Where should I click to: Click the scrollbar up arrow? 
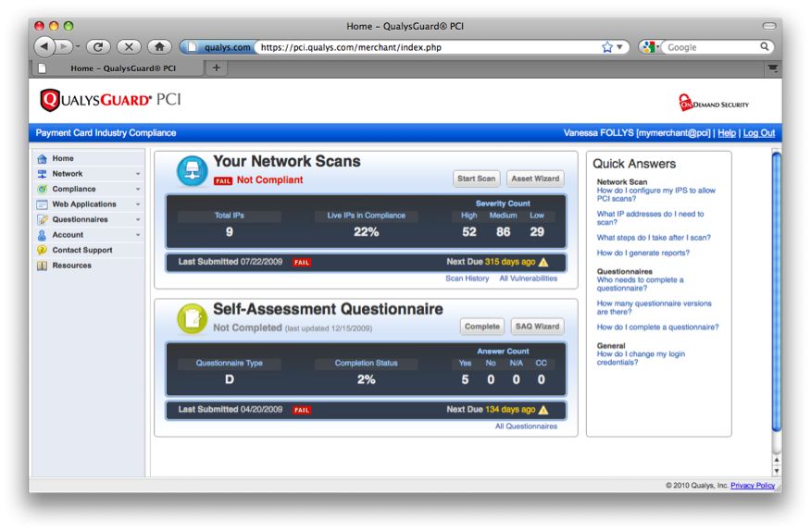pyautogui.click(x=776, y=459)
